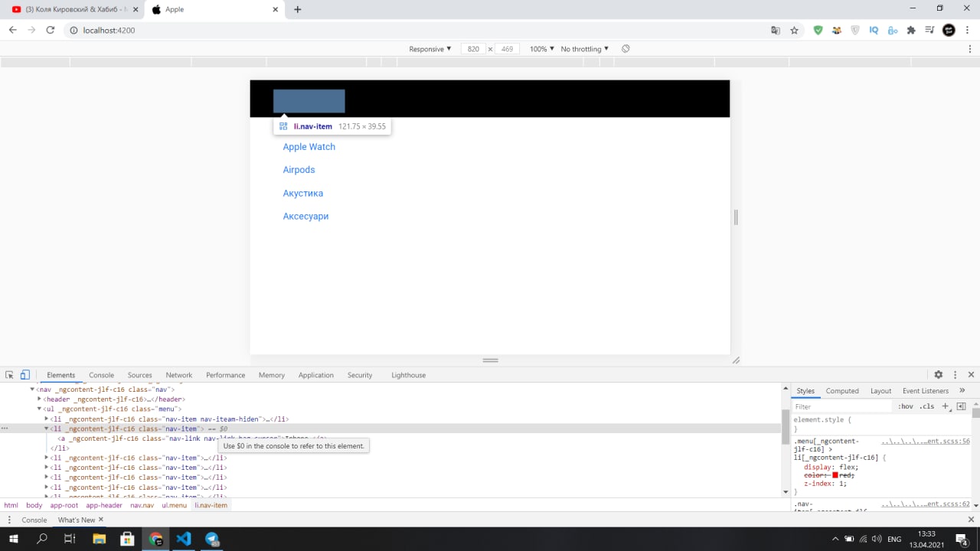Click the Акустика link
Image resolution: width=980 pixels, height=551 pixels.
(303, 194)
